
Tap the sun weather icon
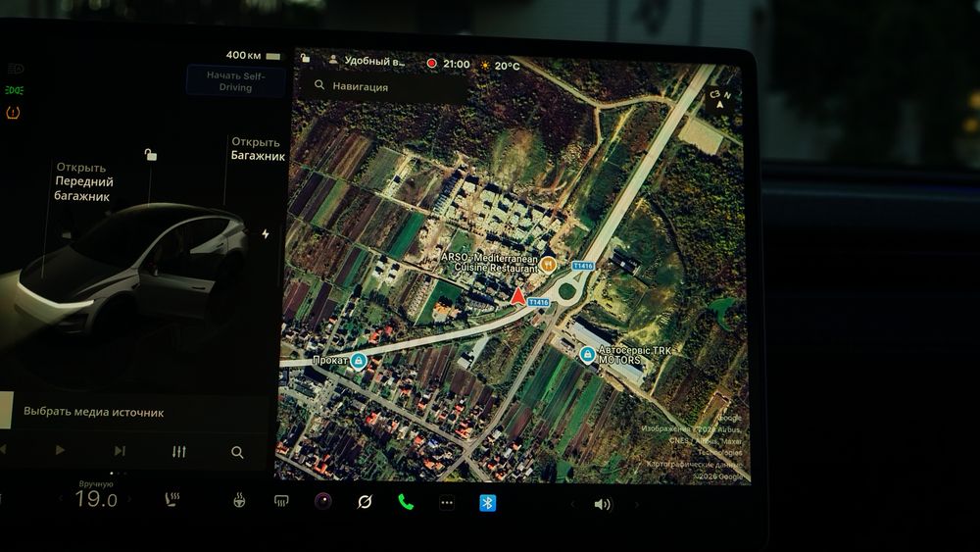point(485,65)
